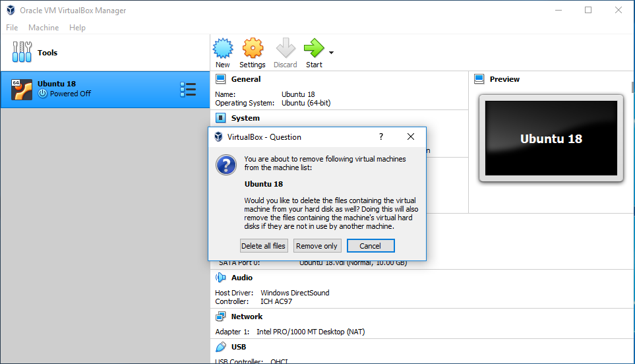Click the Preview section monitor icon
The image size is (635, 364).
point(479,79)
